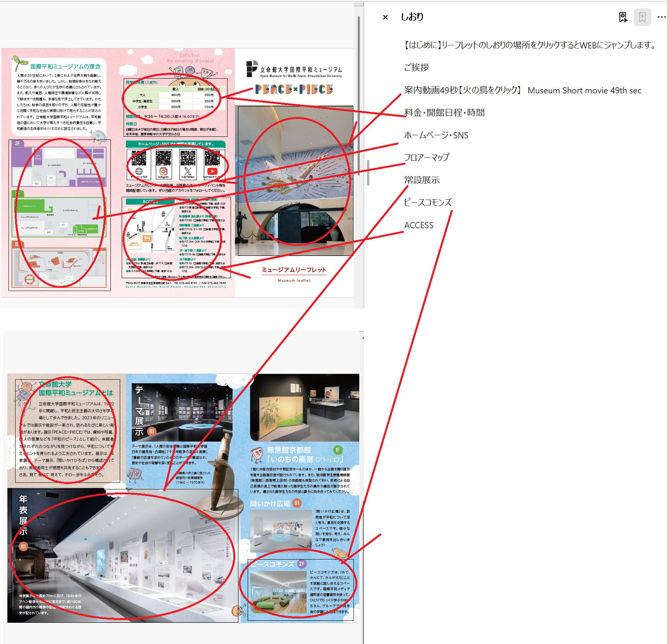Click the PEACE×PIECE logo on the leaflet
The width and height of the screenshot is (667, 644).
294,90
